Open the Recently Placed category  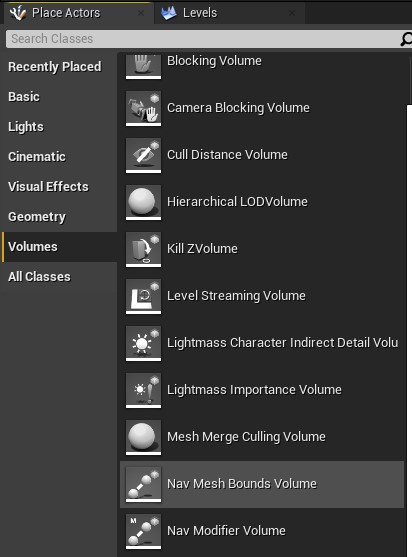(55, 66)
